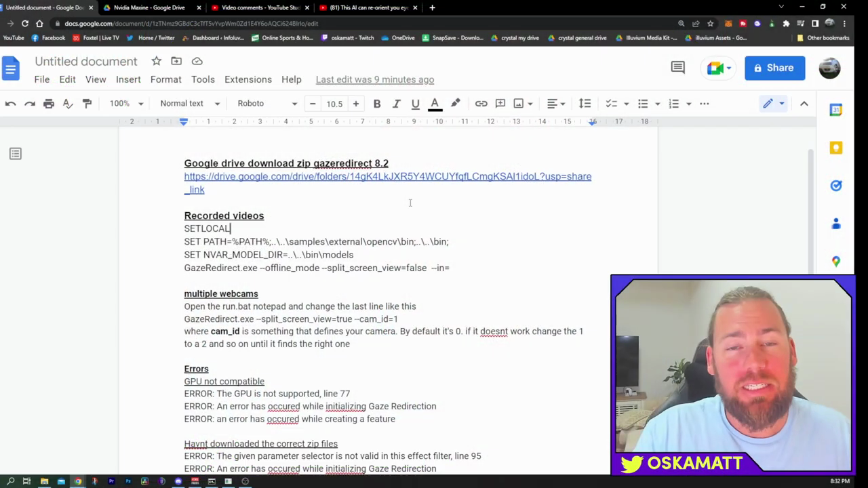Viewport: 868px width, 488px height.
Task: Toggle underline formatting
Action: point(415,104)
